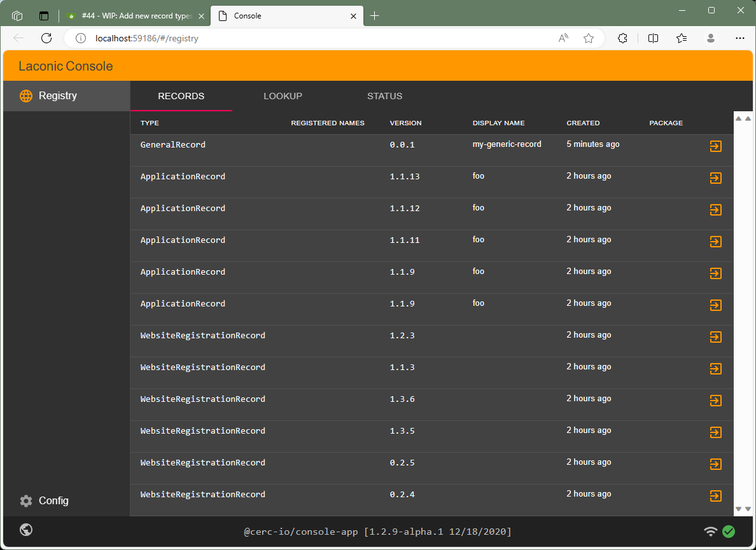Add this page to browser favorites

point(589,38)
